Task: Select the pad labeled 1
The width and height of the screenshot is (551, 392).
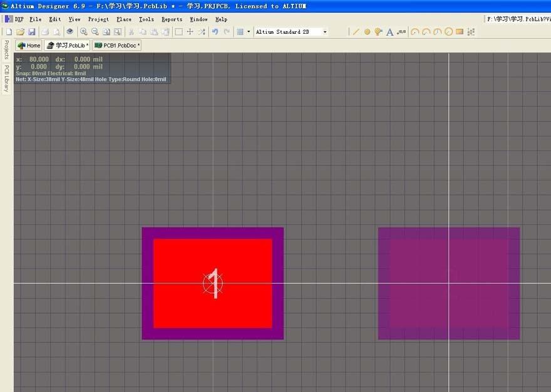Action: (213, 283)
